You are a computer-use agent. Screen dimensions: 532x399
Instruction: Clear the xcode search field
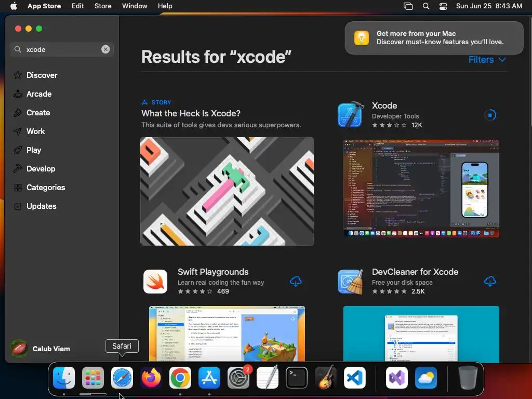click(x=105, y=49)
